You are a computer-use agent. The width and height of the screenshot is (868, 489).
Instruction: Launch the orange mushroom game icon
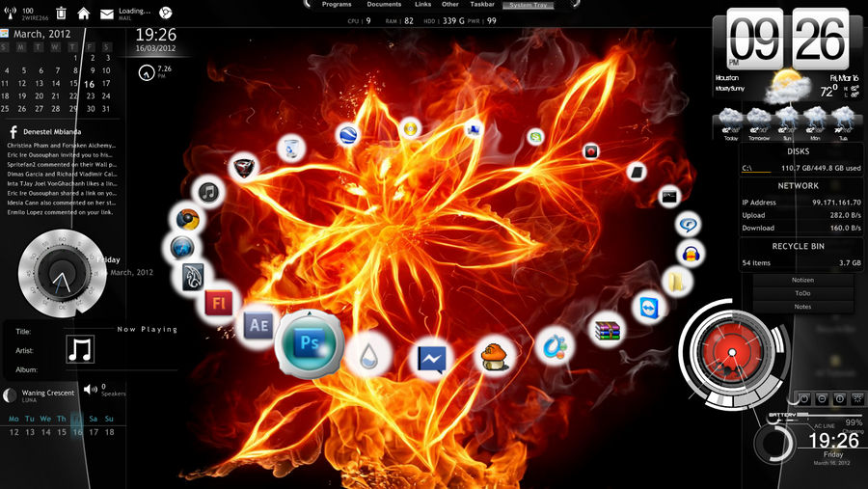point(495,356)
